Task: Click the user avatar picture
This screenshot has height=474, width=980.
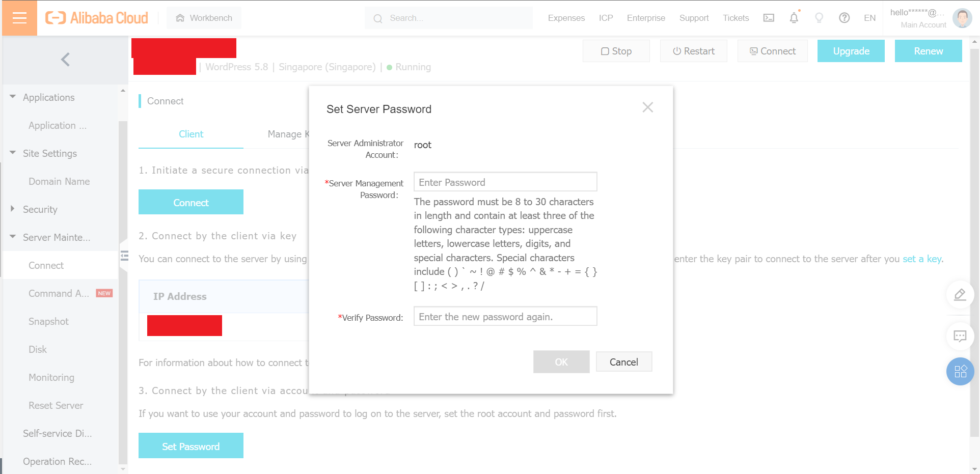Action: pyautogui.click(x=962, y=18)
